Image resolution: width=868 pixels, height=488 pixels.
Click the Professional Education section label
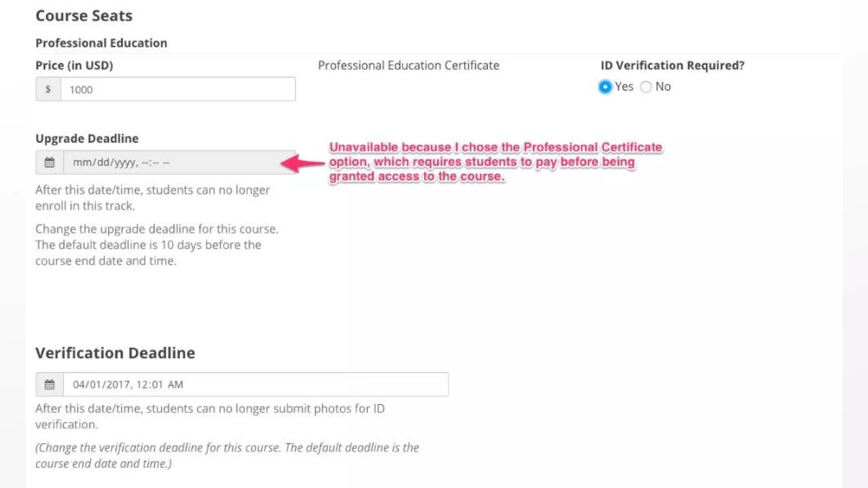pyautogui.click(x=101, y=43)
